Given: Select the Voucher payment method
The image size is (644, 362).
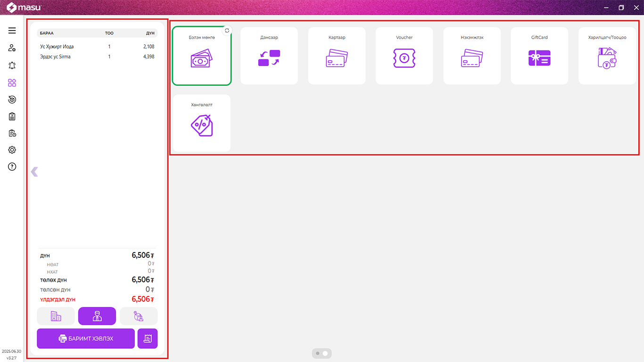Looking at the screenshot, I should coord(404,56).
